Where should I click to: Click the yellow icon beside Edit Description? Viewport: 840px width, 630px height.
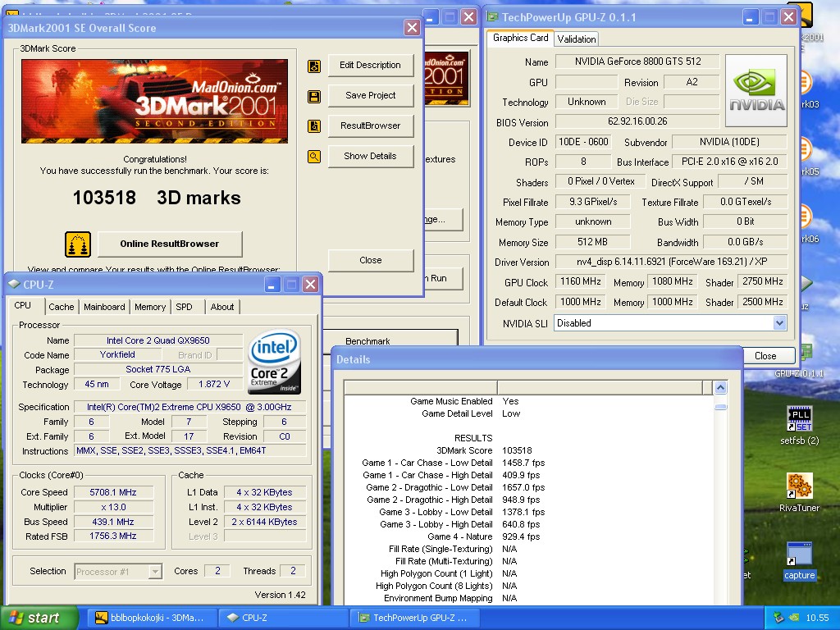pos(314,66)
